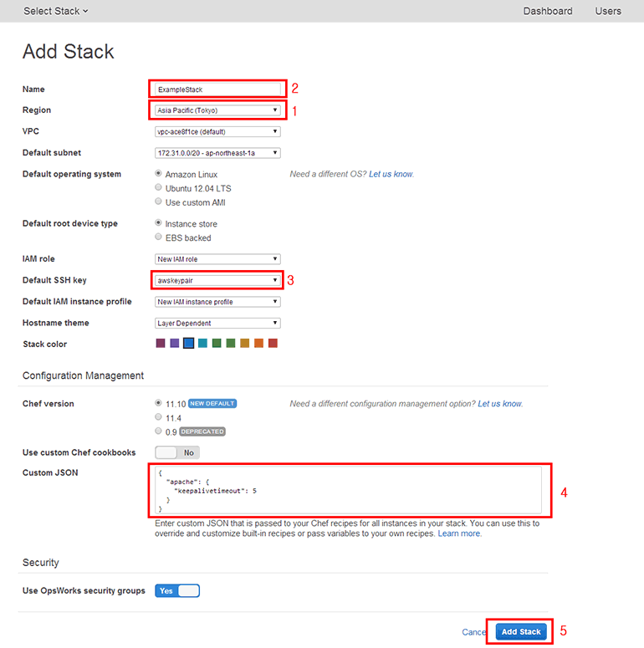Expand the Default SSH key dropdown
The width and height of the screenshot is (644, 648).
[x=217, y=281]
